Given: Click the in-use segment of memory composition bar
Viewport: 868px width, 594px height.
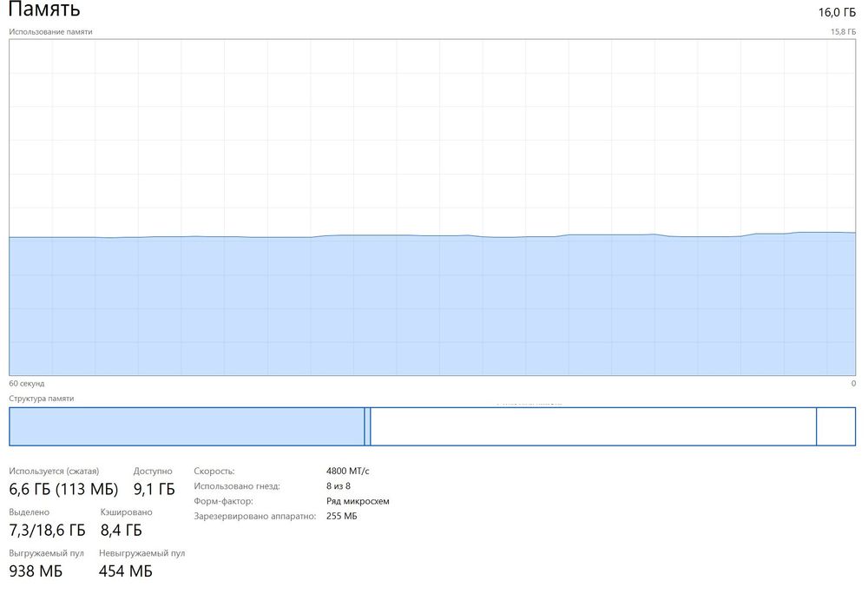Looking at the screenshot, I should 187,426.
